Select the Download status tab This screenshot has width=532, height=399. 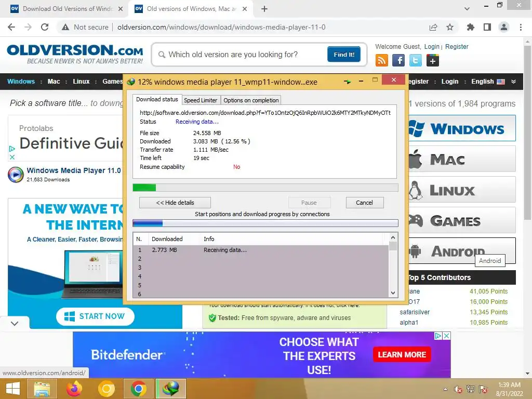click(x=157, y=99)
